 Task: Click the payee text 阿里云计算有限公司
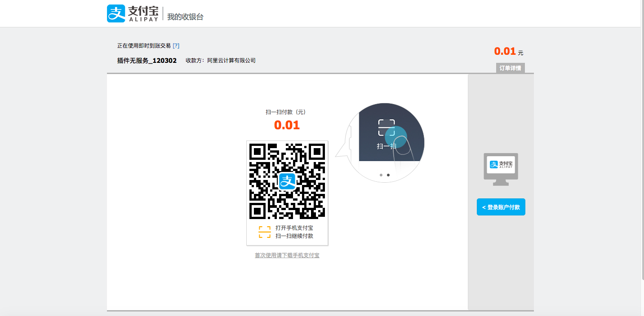(231, 61)
